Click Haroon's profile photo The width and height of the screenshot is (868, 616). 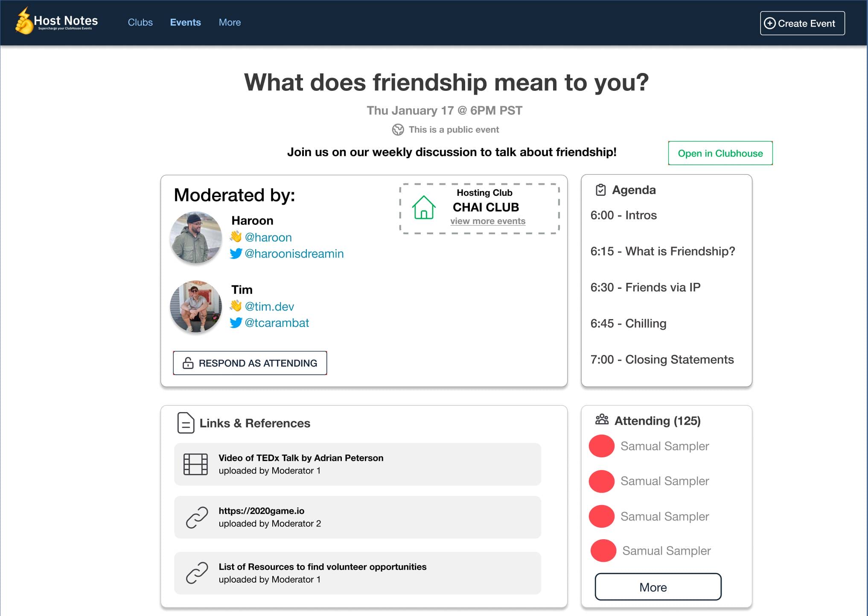click(x=196, y=237)
